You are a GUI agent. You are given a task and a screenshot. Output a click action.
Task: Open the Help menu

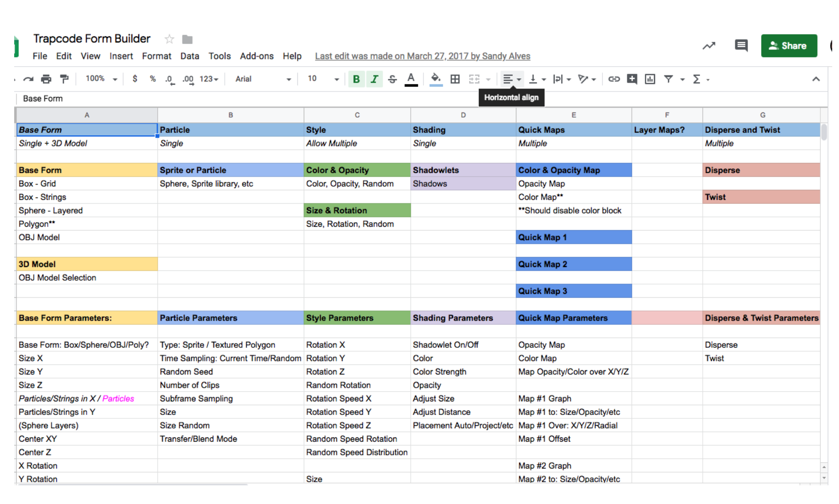[x=292, y=56]
